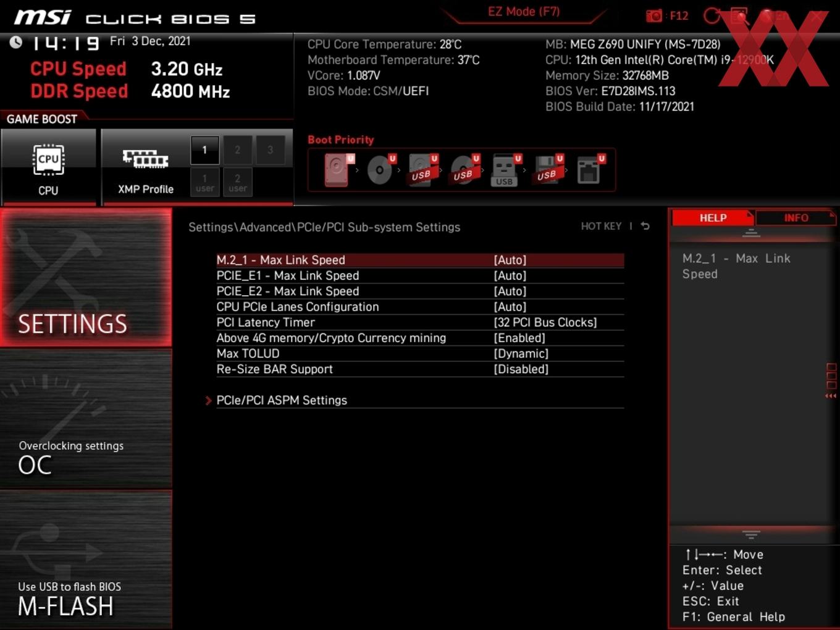Click the CPU Core Temperature reading

click(385, 44)
